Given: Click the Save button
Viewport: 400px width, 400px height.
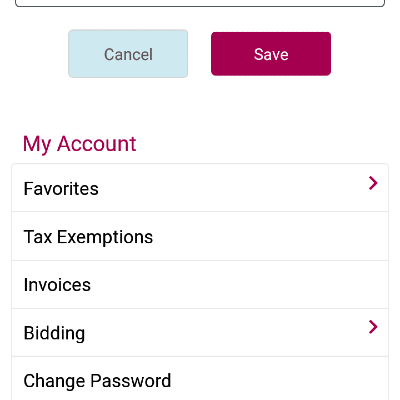Looking at the screenshot, I should point(271,54).
